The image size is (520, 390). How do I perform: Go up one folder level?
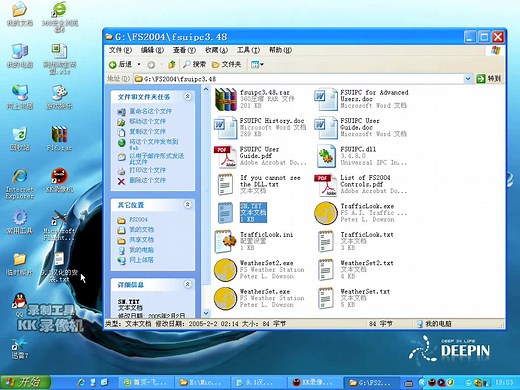click(x=172, y=65)
